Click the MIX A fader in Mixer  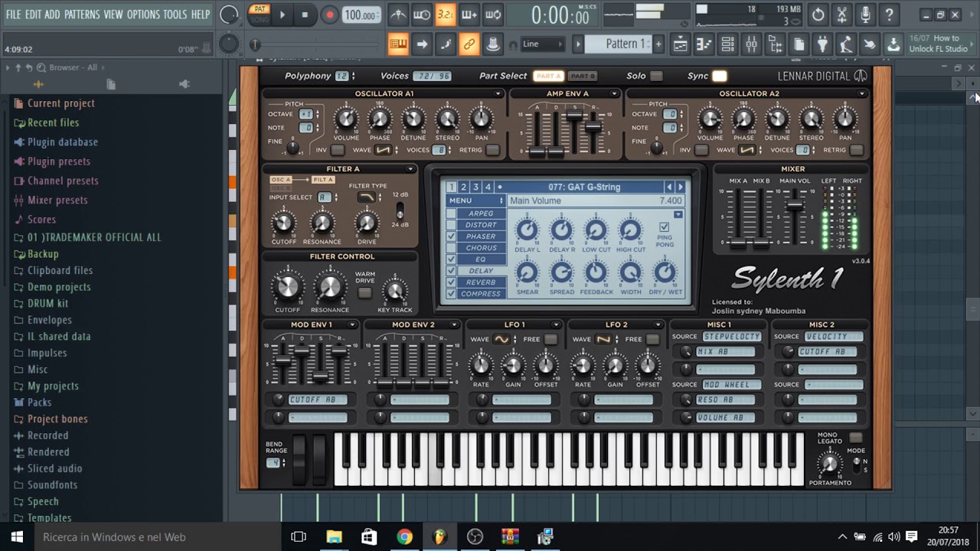coord(738,243)
